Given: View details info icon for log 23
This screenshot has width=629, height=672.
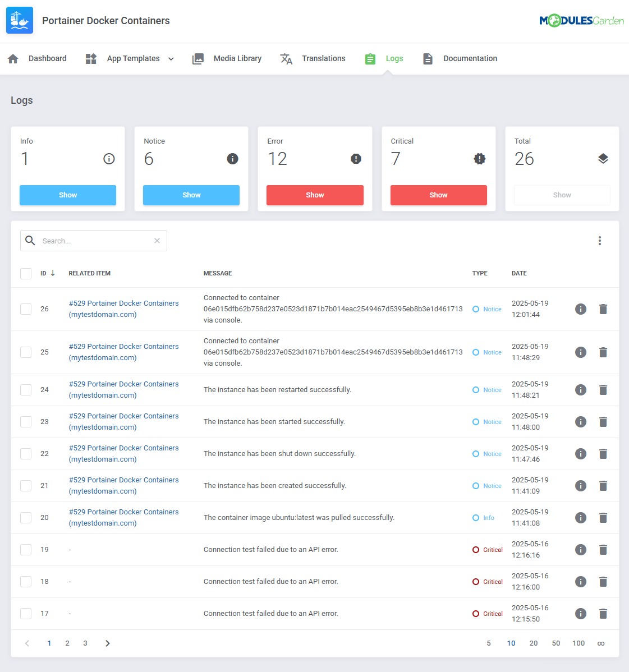Looking at the screenshot, I should 581,422.
